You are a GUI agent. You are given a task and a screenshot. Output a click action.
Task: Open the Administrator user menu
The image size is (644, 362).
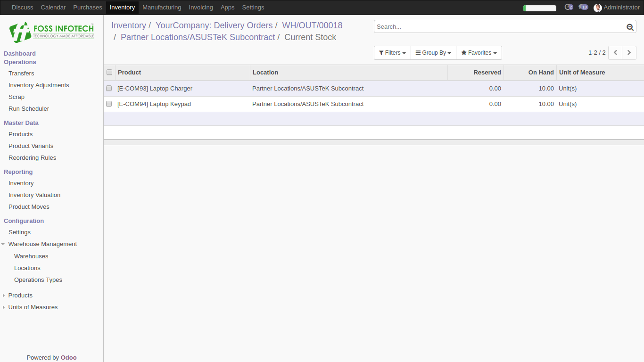point(617,8)
